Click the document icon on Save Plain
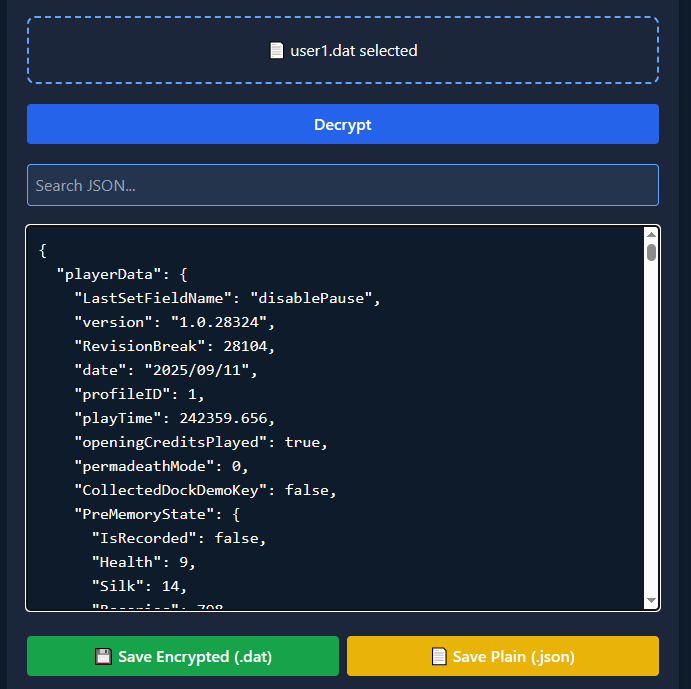The height and width of the screenshot is (689, 691). 439,656
